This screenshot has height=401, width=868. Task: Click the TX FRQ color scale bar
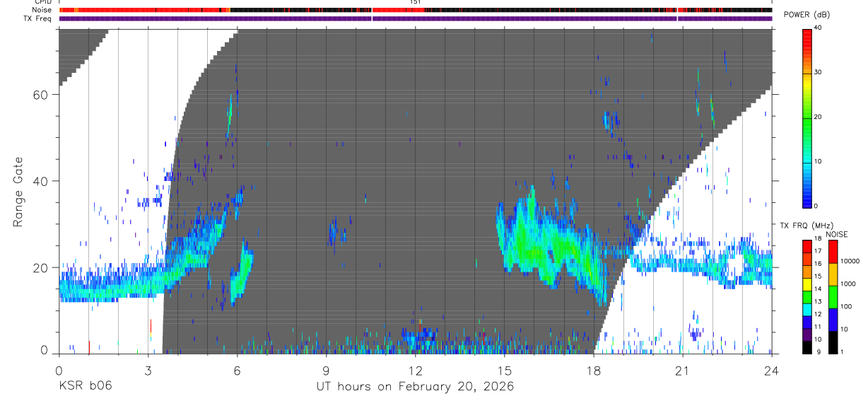click(x=807, y=296)
